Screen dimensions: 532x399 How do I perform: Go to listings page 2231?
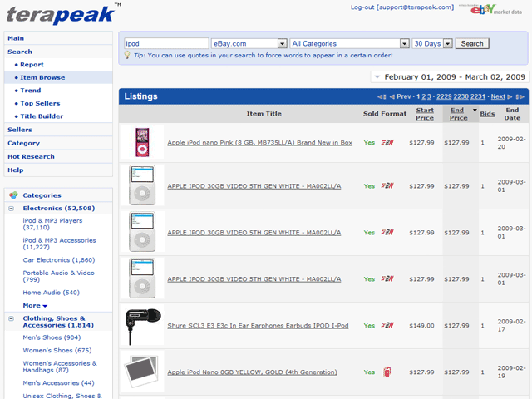(x=478, y=96)
